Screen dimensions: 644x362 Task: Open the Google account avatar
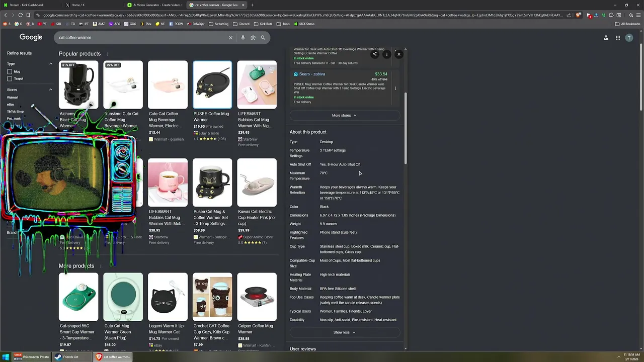click(x=629, y=38)
